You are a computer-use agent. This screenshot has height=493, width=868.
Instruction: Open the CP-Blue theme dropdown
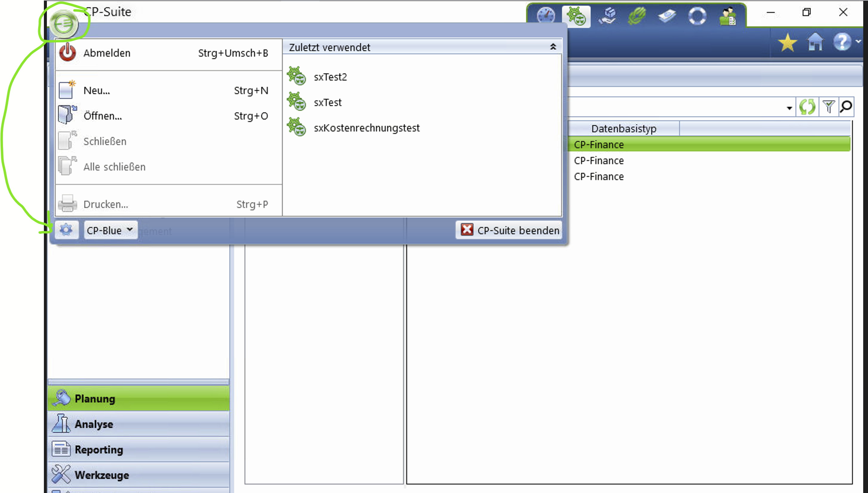[110, 230]
